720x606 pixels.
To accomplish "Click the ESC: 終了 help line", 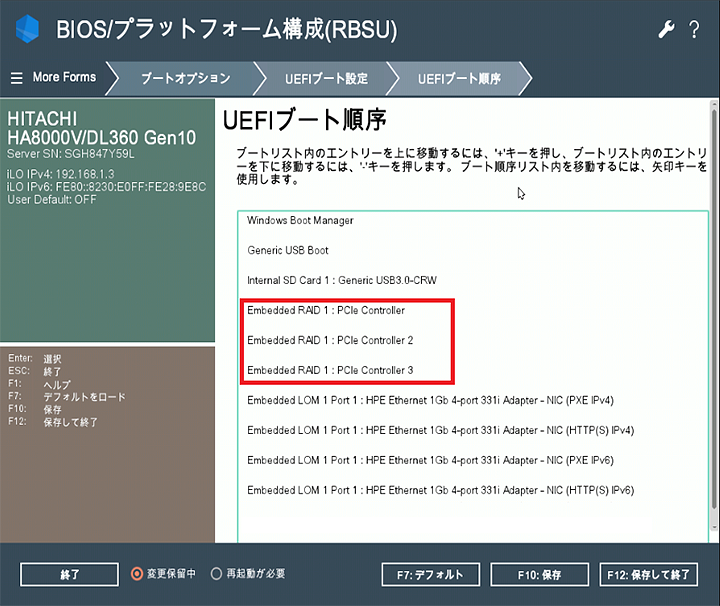I will pyautogui.click(x=35, y=371).
